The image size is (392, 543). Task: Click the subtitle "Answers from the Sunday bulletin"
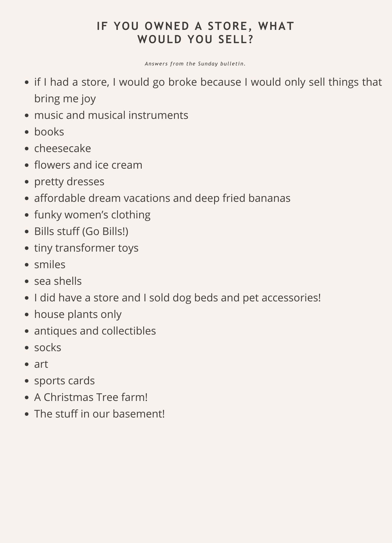coord(195,64)
